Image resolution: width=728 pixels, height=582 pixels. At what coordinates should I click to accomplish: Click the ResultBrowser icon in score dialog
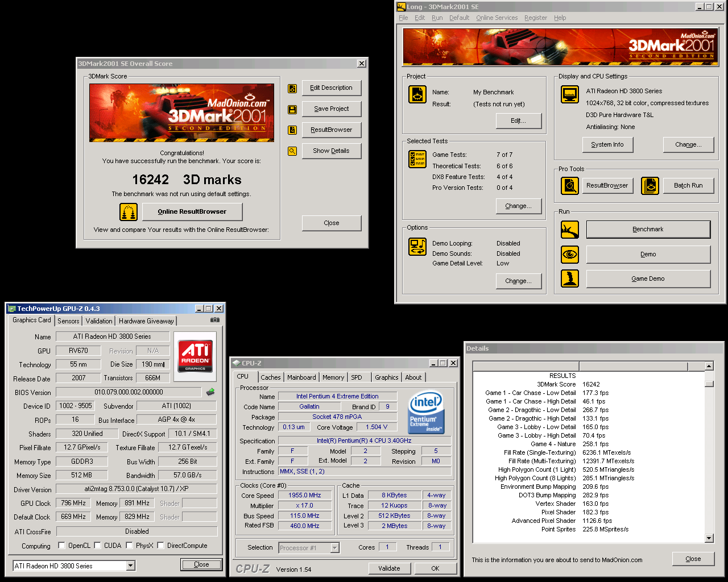[292, 130]
